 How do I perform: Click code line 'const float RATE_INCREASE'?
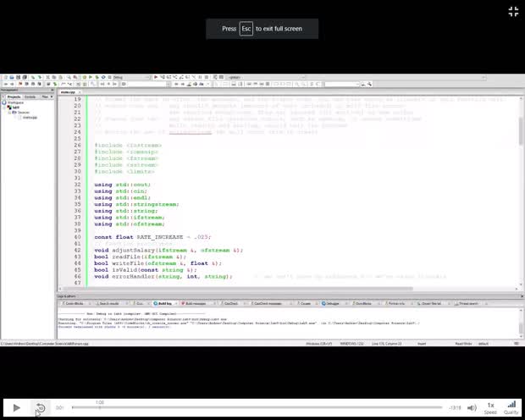click(152, 237)
